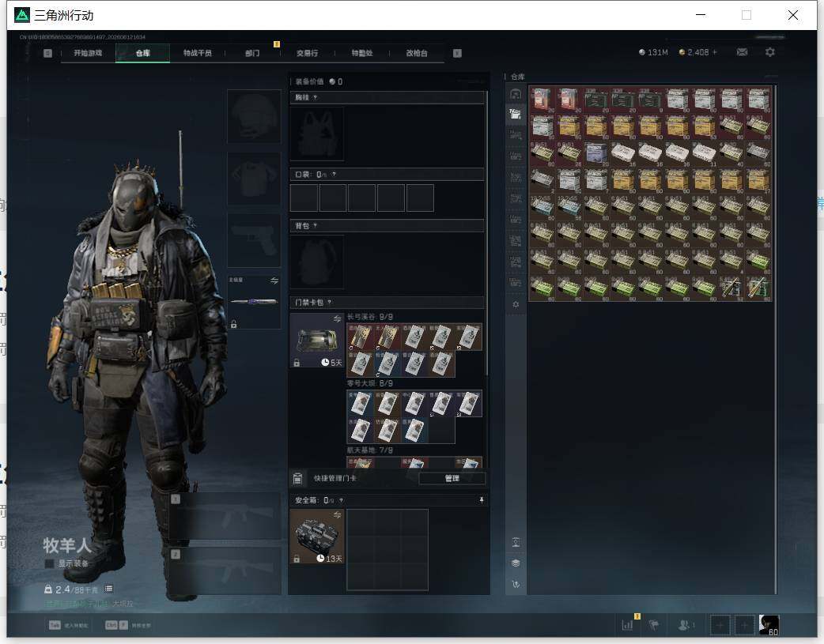Image resolution: width=824 pixels, height=644 pixels.
Task: Select primary weapon slot 1
Action: tap(225, 516)
